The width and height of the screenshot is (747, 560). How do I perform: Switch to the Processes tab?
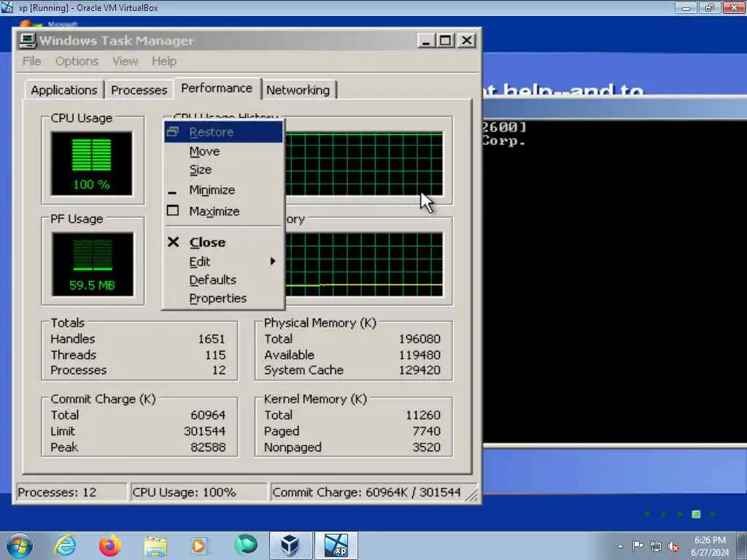point(139,90)
